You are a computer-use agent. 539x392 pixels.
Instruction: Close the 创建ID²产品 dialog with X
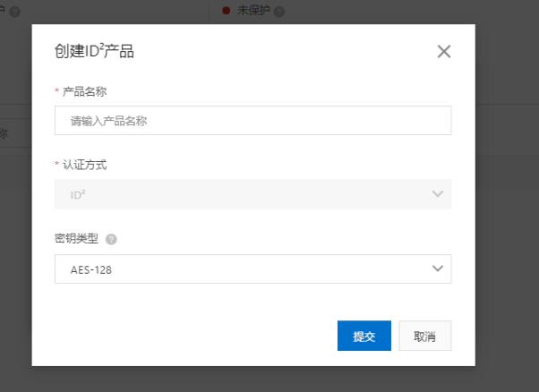(444, 52)
